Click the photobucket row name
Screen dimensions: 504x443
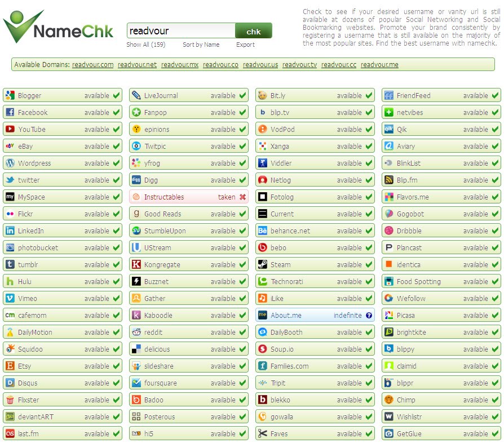point(38,247)
